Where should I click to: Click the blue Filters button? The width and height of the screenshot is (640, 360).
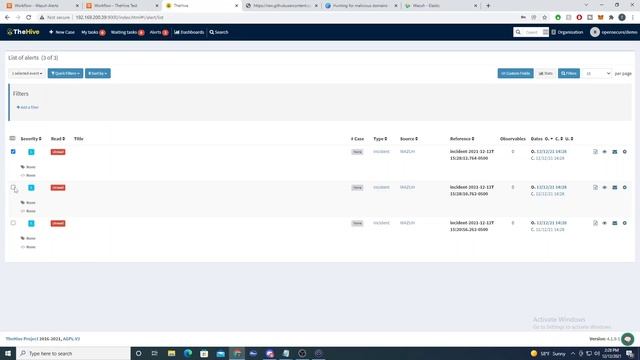569,73
